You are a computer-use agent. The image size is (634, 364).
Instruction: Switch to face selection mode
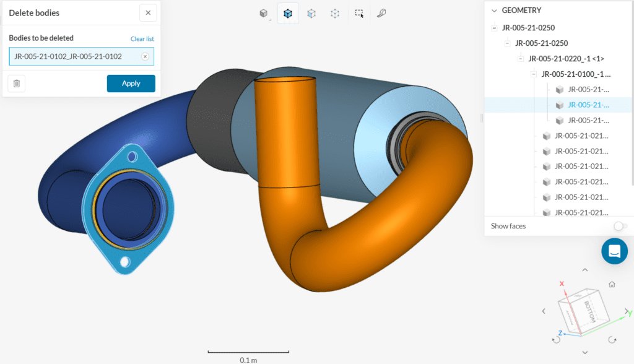[311, 13]
